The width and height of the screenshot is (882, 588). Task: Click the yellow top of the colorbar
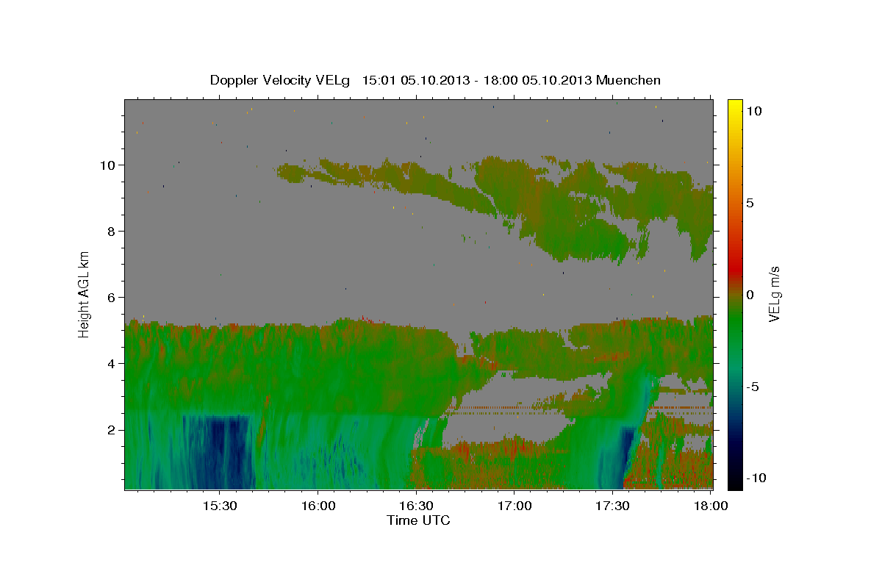point(734,107)
